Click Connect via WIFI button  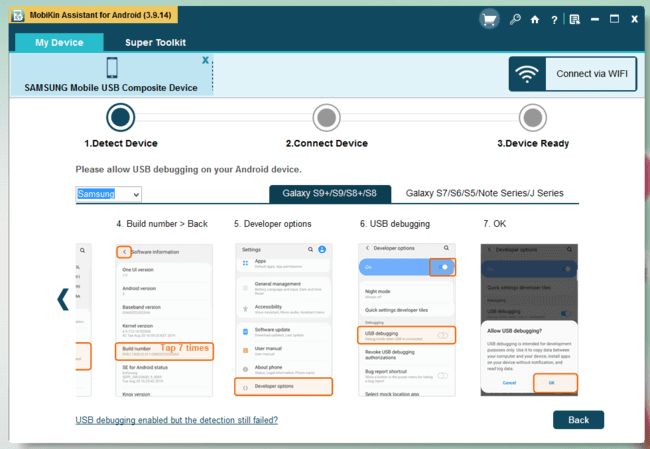pos(573,74)
